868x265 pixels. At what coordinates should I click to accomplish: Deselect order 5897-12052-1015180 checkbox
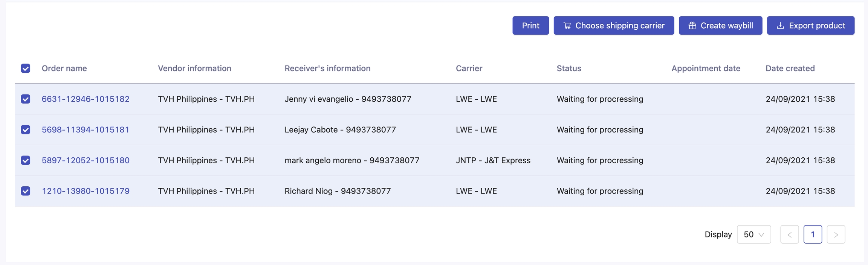tap(26, 160)
